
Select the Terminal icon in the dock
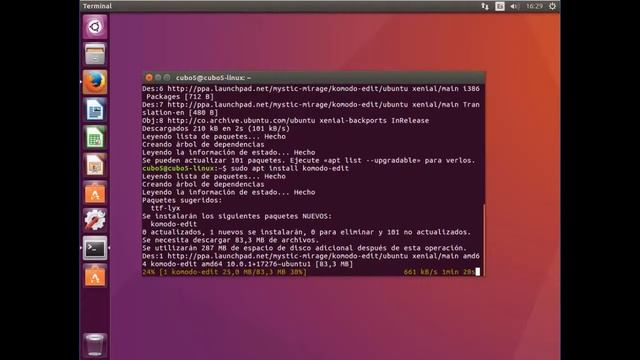click(95, 248)
